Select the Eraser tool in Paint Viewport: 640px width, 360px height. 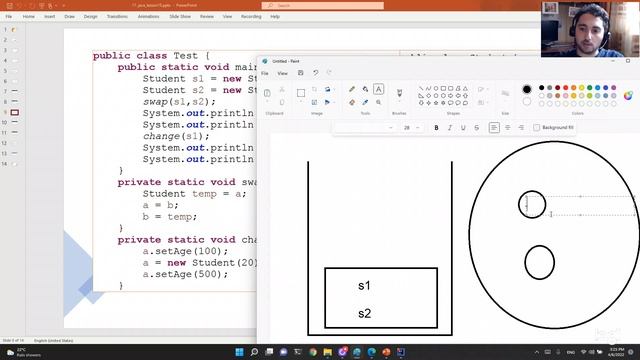[x=352, y=102]
